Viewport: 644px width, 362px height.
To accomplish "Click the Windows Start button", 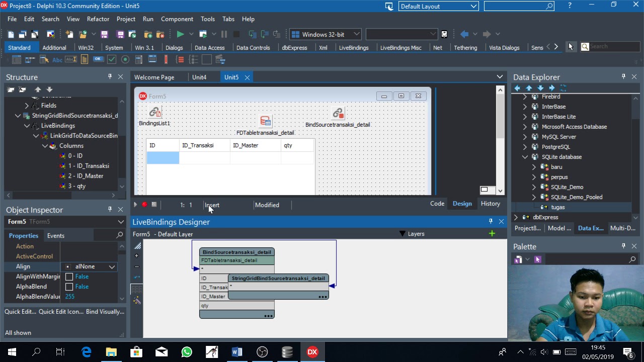I will click(x=12, y=352).
